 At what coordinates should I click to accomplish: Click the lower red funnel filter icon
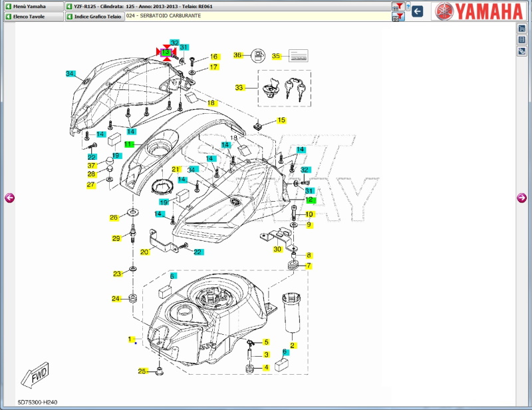tap(398, 17)
